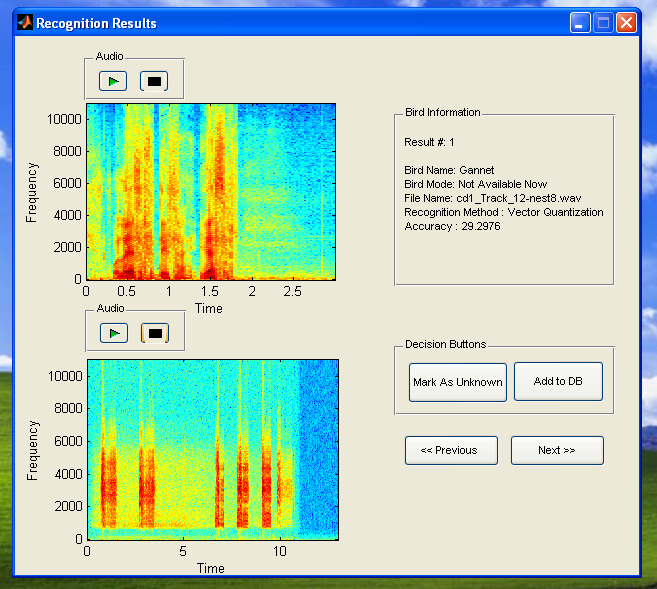The image size is (657, 589).
Task: Select the Bird Name: Gannet text
Action: pyautogui.click(x=449, y=170)
